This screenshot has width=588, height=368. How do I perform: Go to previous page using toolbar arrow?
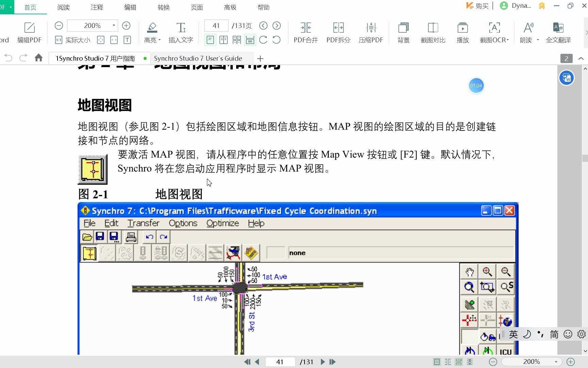[263, 26]
